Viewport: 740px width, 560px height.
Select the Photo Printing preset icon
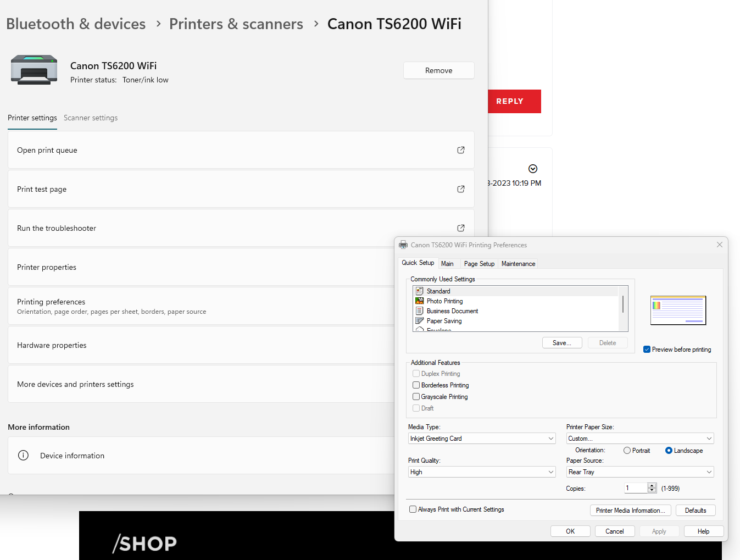(x=419, y=301)
